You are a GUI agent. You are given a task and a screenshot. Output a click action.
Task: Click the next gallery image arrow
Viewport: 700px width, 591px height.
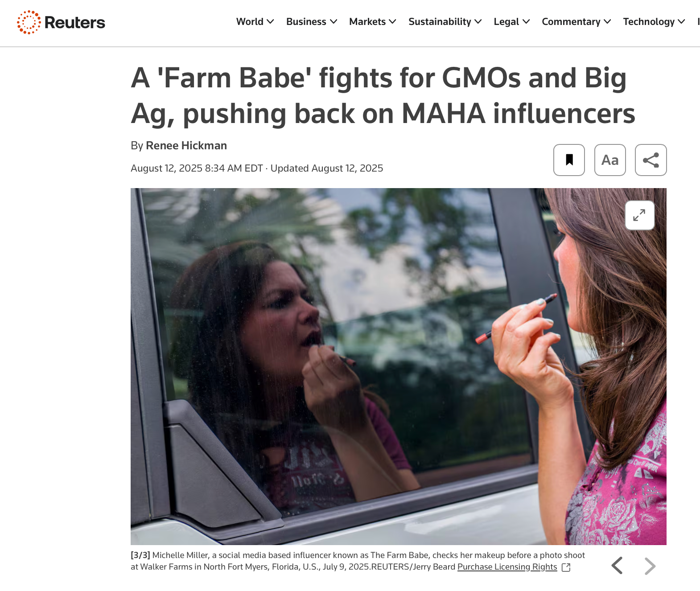tap(650, 566)
